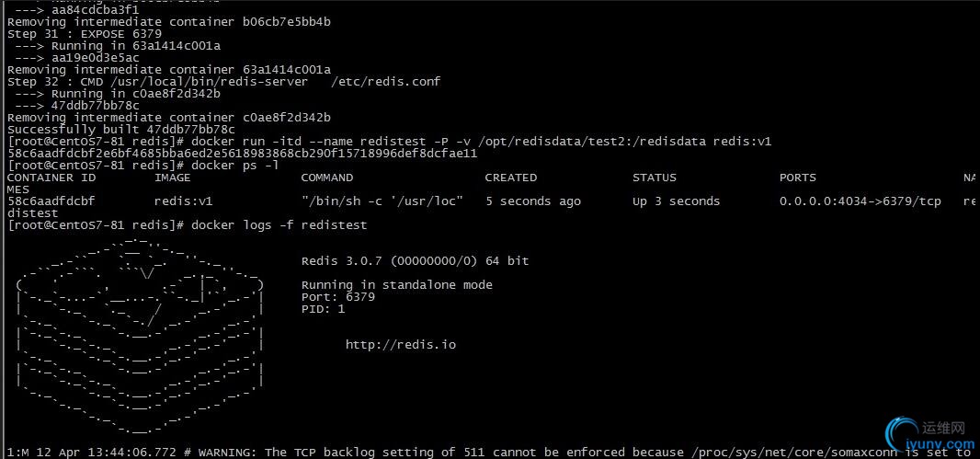
Task: Click the COMMAND column header
Action: (x=327, y=178)
